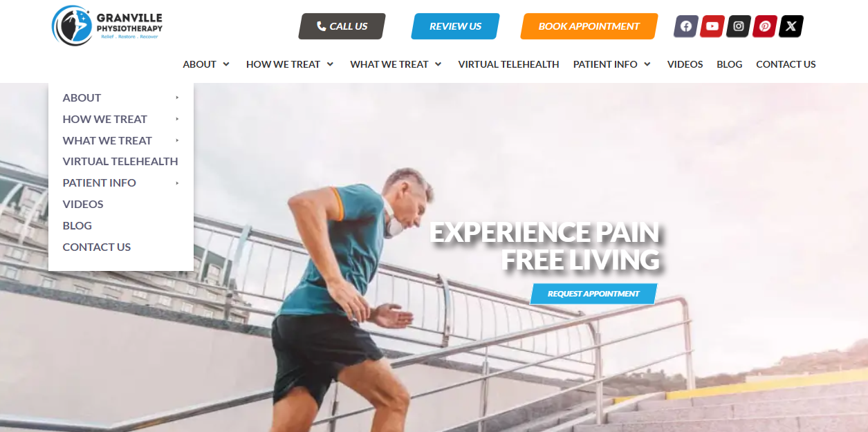Open the Blog link in top navbar

tap(730, 64)
